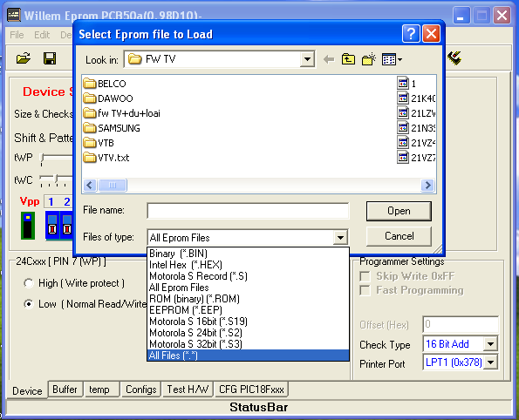Image resolution: width=519 pixels, height=420 pixels.
Task: Click the file list scroll right arrow
Action: (427, 186)
